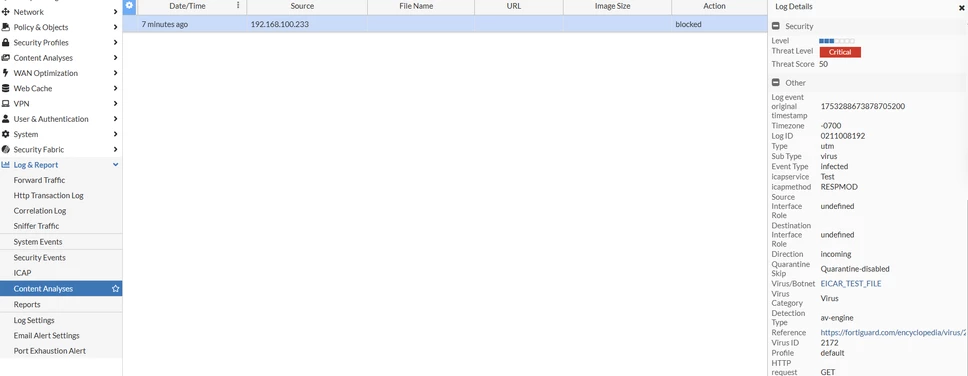
Task: Expand the Web Cache chevron
Action: [x=115, y=88]
